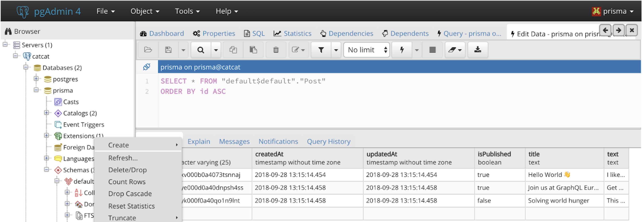Click the Filter funnel icon
The width and height of the screenshot is (644, 222).
pyautogui.click(x=321, y=50)
